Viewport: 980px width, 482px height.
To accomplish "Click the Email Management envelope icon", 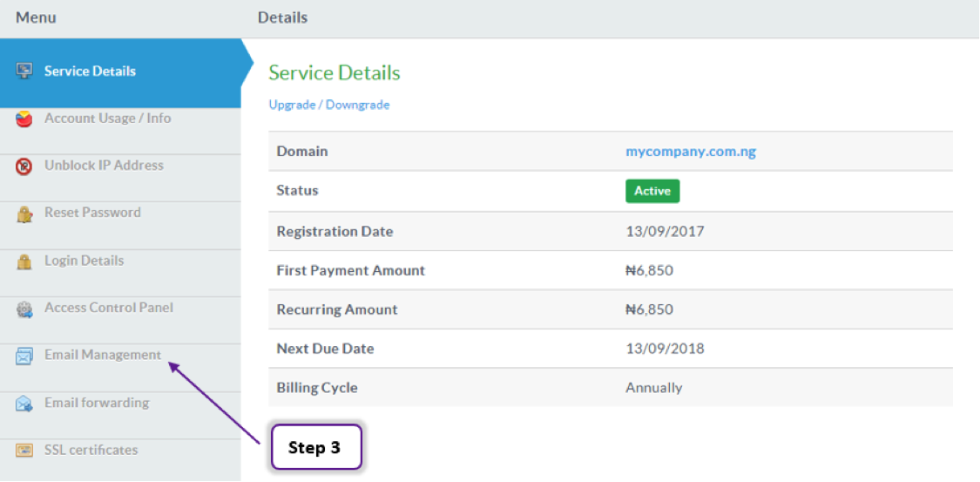I will (24, 357).
